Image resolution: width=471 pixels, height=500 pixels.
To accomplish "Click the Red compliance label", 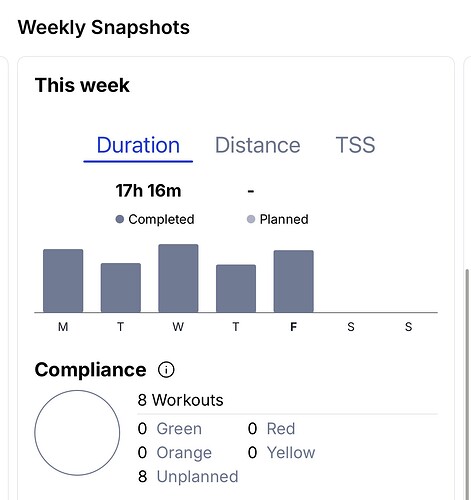I will [x=281, y=429].
